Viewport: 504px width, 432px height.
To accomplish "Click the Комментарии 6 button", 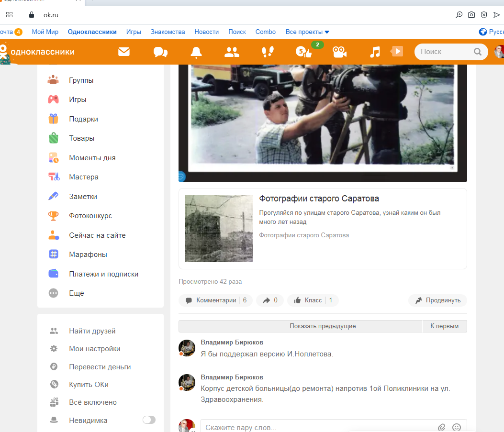I will point(215,300).
